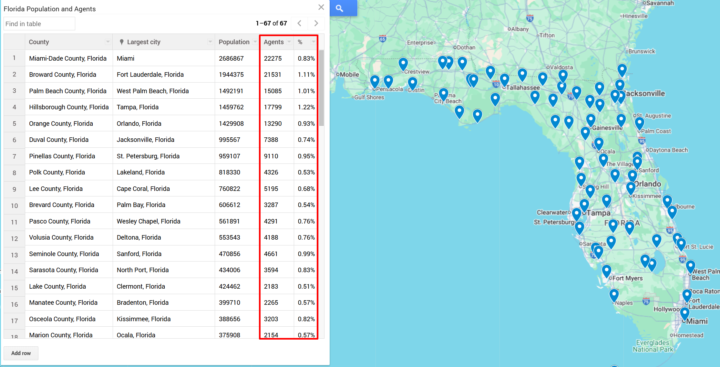Click the Add row button

(x=21, y=353)
